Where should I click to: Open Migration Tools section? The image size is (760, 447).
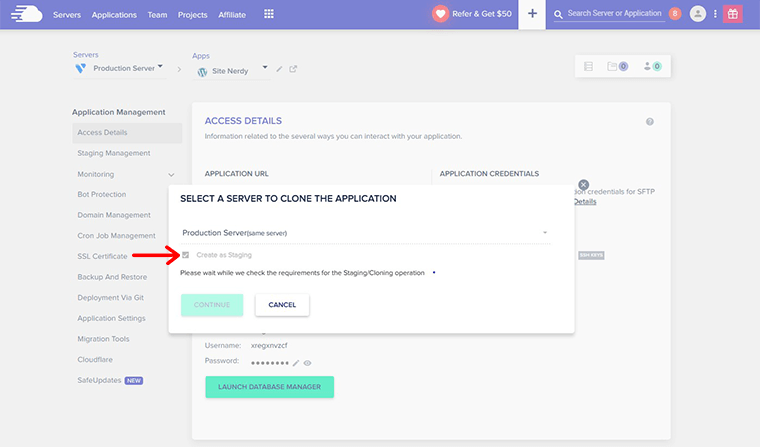pyautogui.click(x=103, y=339)
